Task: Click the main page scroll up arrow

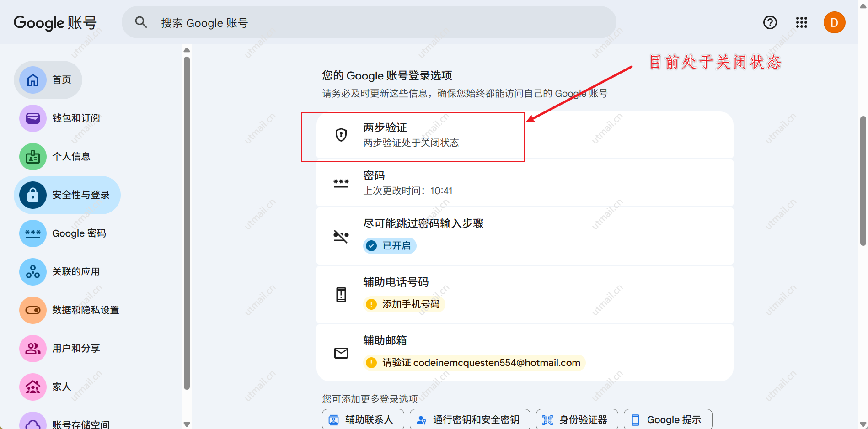Action: point(863,5)
